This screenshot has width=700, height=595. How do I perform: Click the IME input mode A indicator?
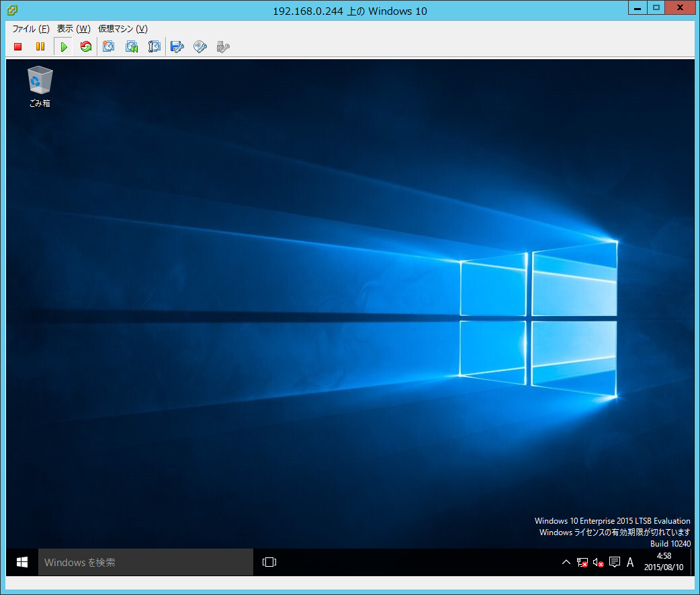(x=630, y=562)
